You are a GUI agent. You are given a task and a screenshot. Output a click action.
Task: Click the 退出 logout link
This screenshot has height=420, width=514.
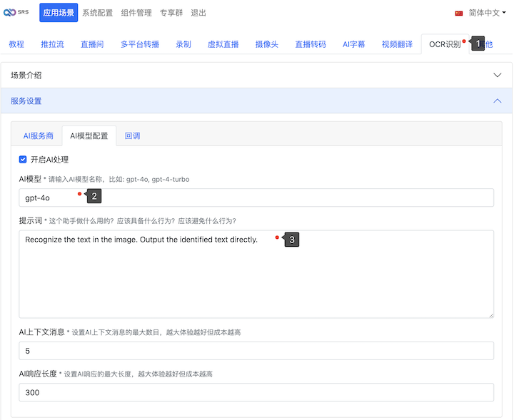click(198, 13)
